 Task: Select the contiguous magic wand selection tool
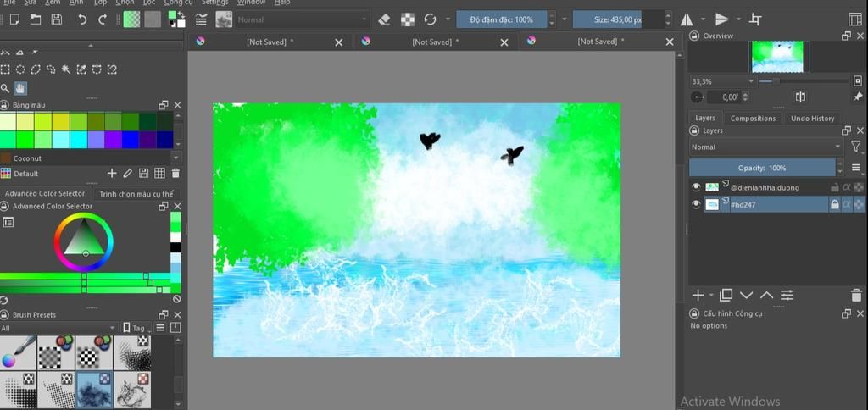66,69
